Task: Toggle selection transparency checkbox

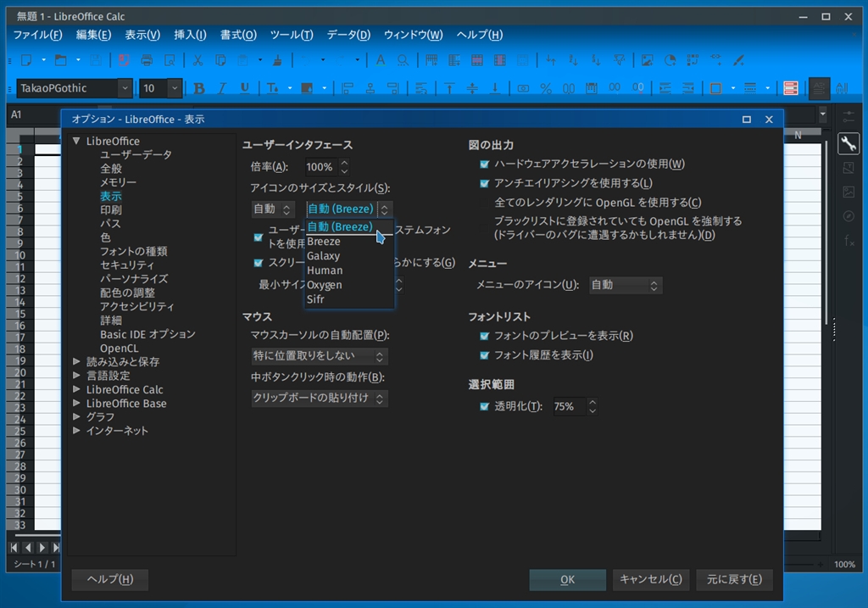Action: coord(484,406)
